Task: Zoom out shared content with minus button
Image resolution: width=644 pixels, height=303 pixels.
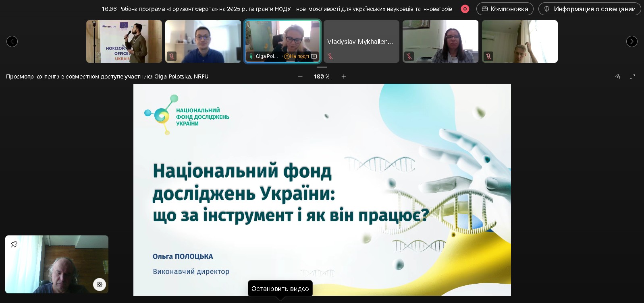Action: point(300,76)
